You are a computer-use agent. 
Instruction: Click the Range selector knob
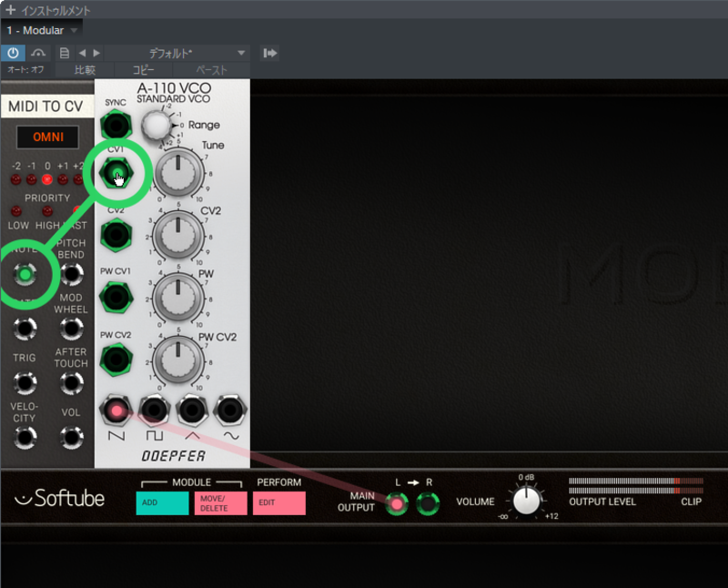point(156,125)
